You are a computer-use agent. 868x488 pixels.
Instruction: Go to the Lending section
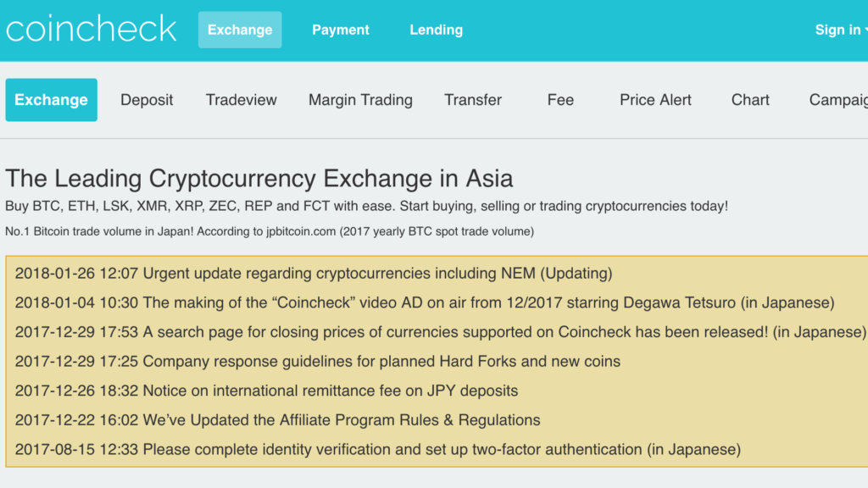436,30
